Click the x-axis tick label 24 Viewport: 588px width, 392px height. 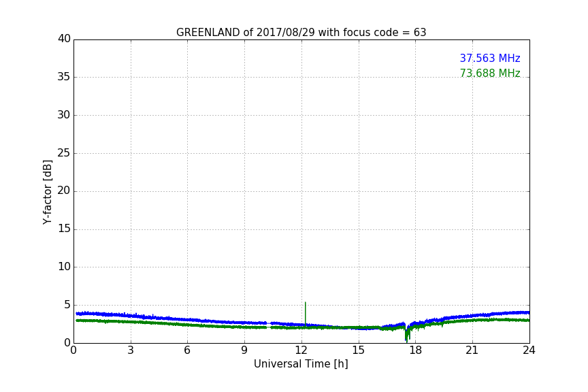point(529,350)
